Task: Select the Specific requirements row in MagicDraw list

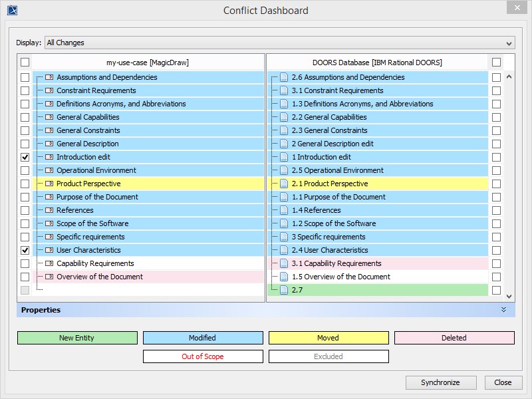Action: 90,237
